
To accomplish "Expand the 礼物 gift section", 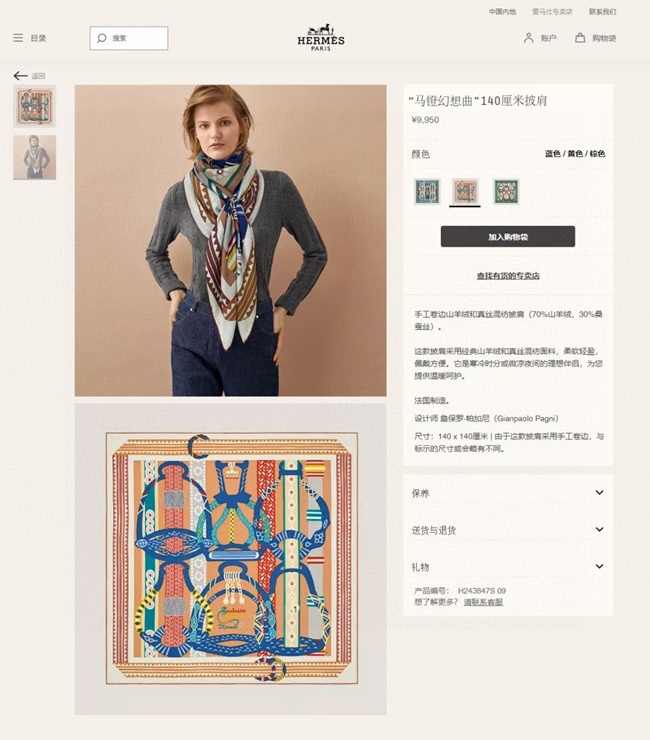I will pyautogui.click(x=508, y=566).
